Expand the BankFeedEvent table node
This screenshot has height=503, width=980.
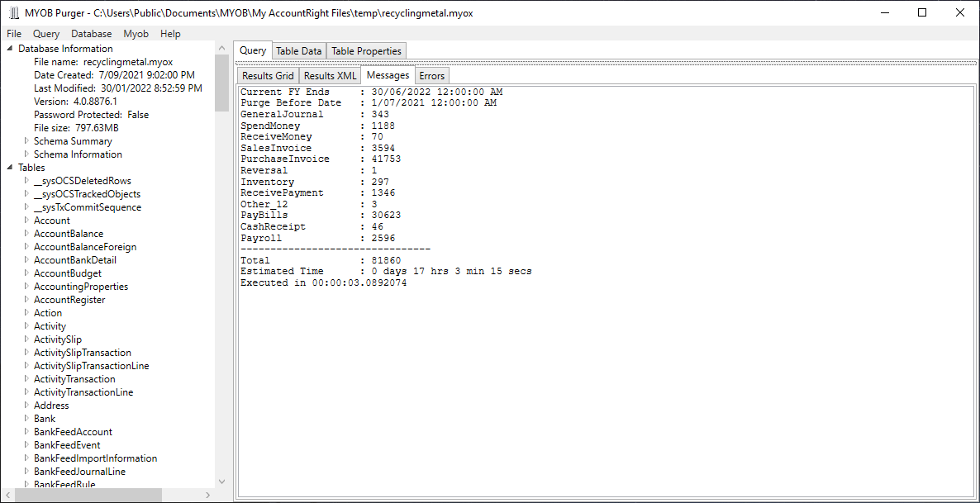(26, 445)
